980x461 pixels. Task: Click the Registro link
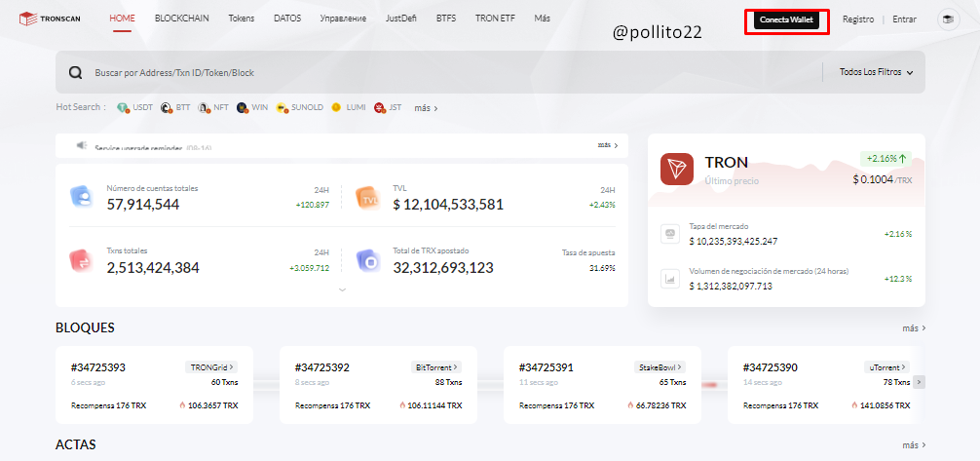(858, 19)
